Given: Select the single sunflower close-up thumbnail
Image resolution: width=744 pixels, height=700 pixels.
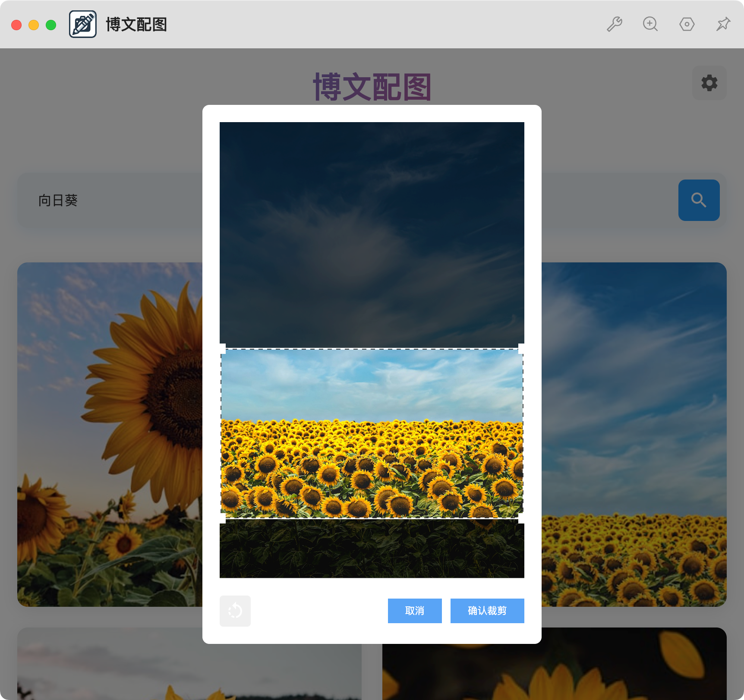Looking at the screenshot, I should pos(110,434).
